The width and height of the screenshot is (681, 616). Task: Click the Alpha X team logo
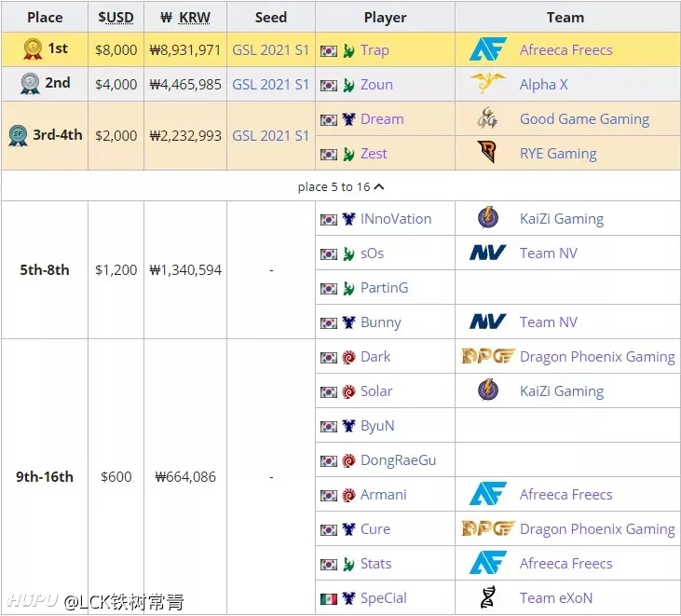(488, 84)
